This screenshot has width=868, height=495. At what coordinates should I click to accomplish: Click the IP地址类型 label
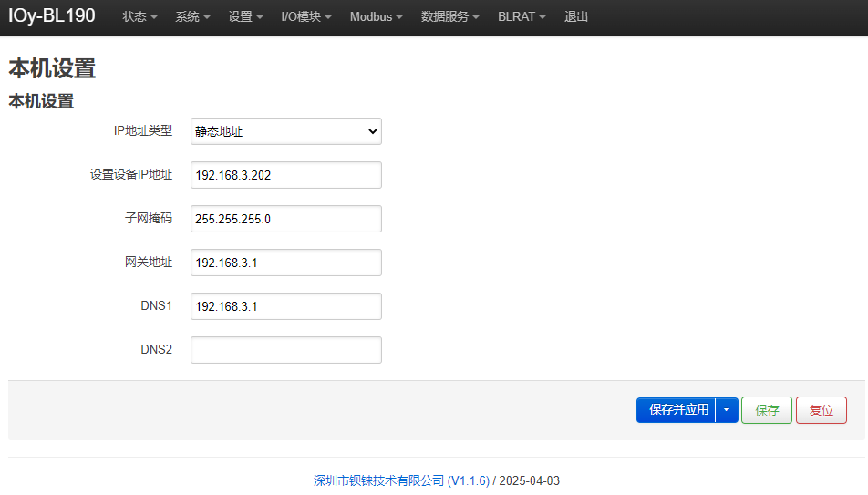143,130
